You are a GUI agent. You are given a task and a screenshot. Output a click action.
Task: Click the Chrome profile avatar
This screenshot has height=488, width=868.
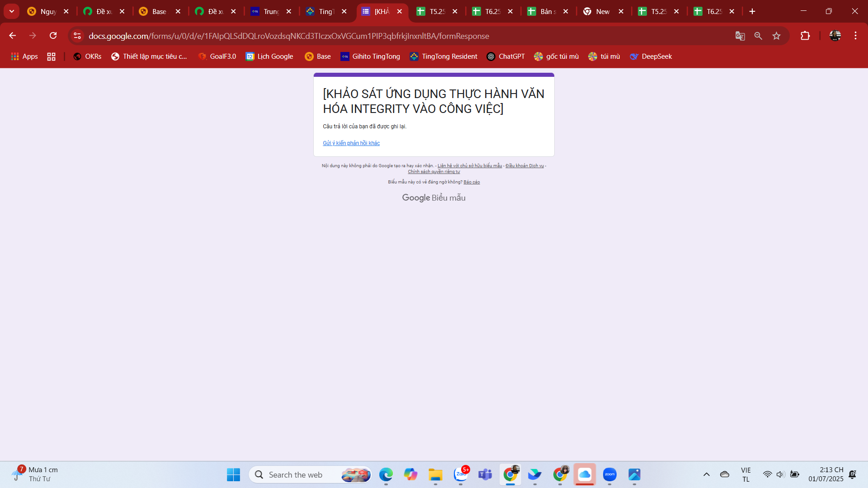pyautogui.click(x=835, y=36)
